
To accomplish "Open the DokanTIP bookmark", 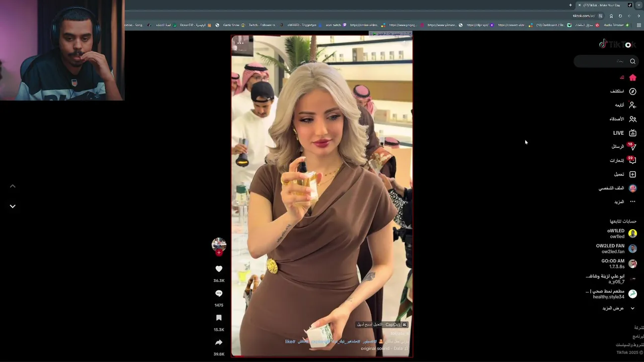I will click(x=196, y=25).
